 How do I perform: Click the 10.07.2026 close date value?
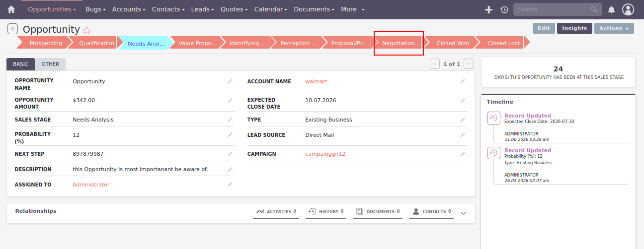tap(321, 100)
